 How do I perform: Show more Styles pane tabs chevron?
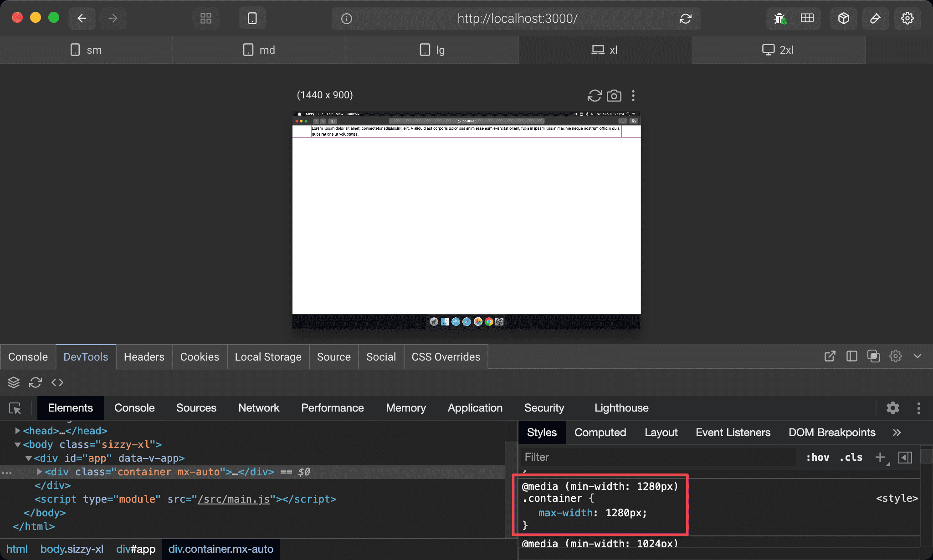point(897,433)
